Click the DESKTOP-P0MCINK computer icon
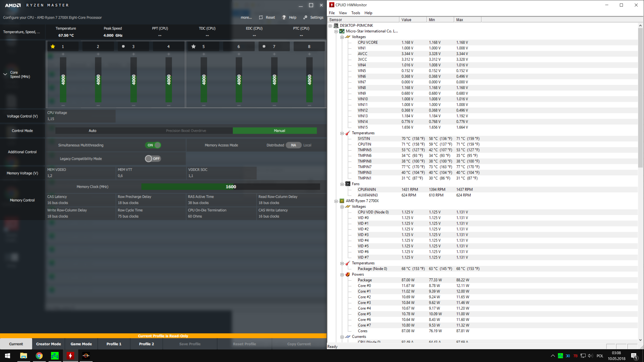 (x=336, y=25)
